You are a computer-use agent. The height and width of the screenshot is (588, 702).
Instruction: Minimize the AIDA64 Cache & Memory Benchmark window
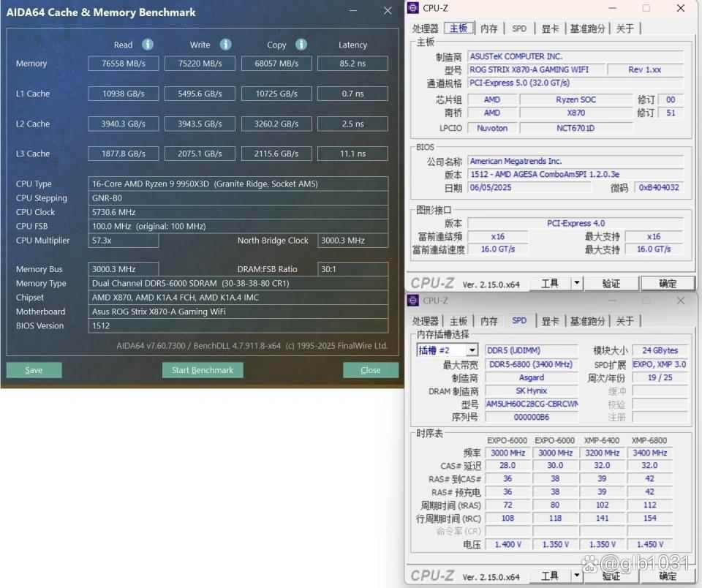[x=352, y=12]
